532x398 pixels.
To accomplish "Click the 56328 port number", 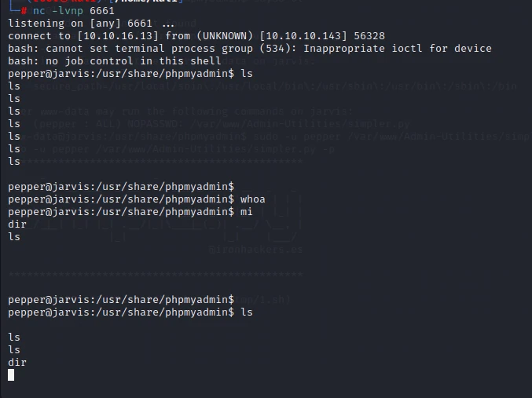I will click(369, 36).
